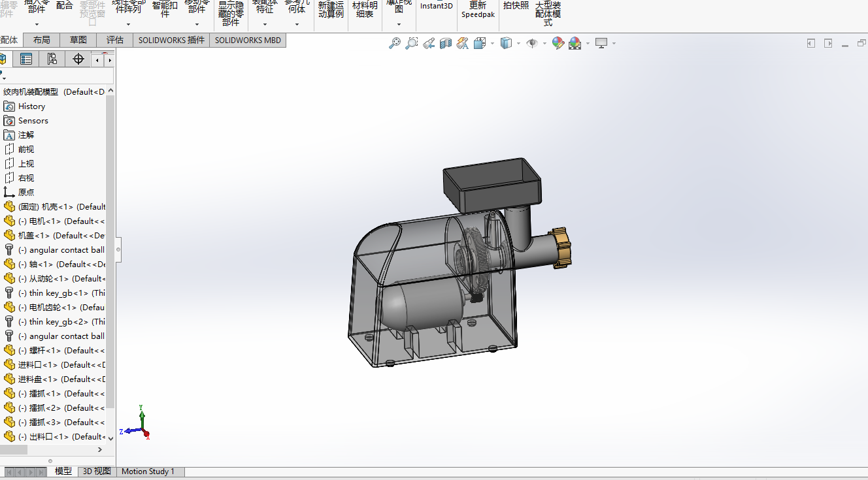Switch to the SOLIDWORKS MBD tab
The height and width of the screenshot is (480, 868).
tap(248, 40)
